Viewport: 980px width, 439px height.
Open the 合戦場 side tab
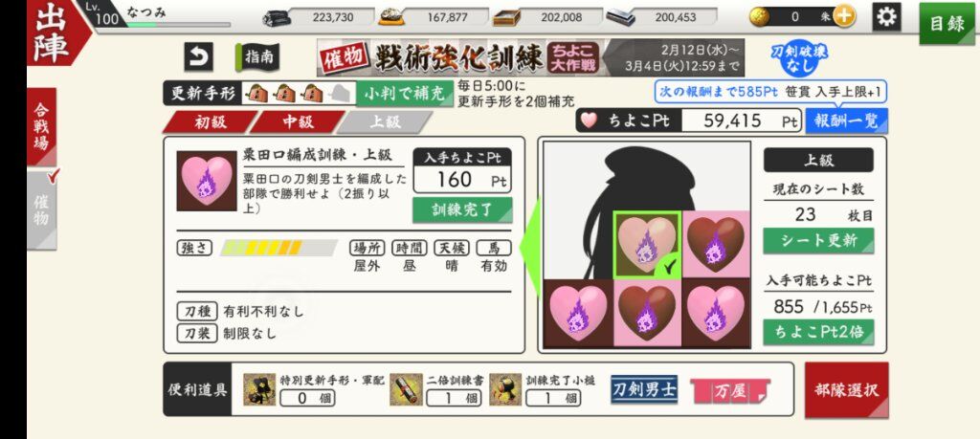point(42,127)
